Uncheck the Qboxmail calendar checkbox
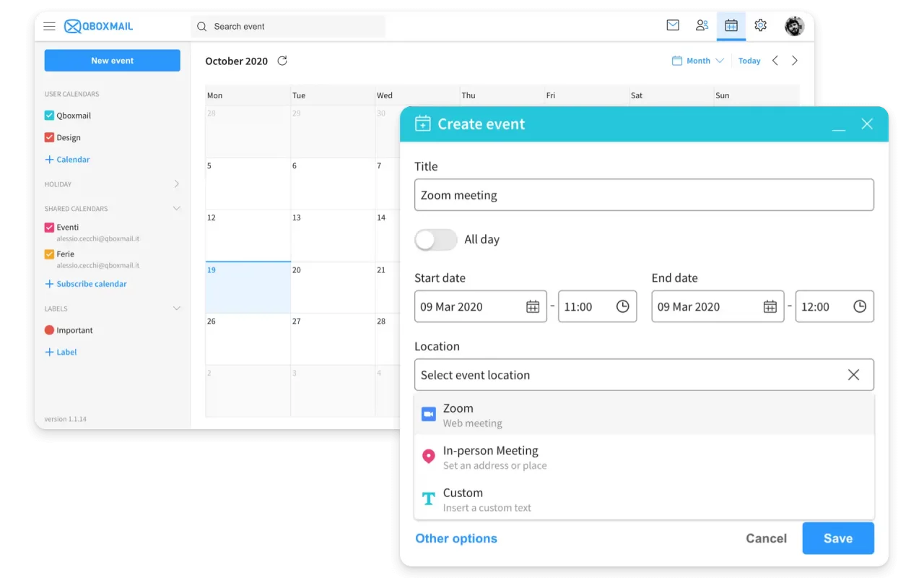The image size is (924, 578). tap(49, 116)
